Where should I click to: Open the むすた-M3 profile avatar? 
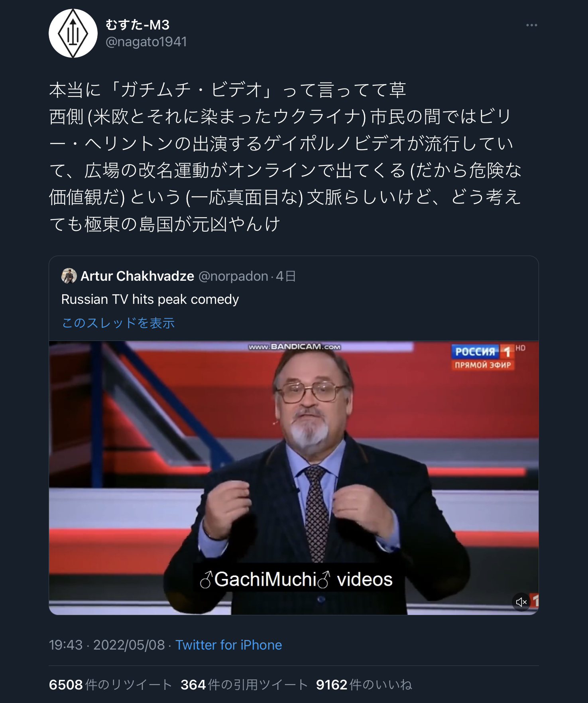click(x=73, y=33)
